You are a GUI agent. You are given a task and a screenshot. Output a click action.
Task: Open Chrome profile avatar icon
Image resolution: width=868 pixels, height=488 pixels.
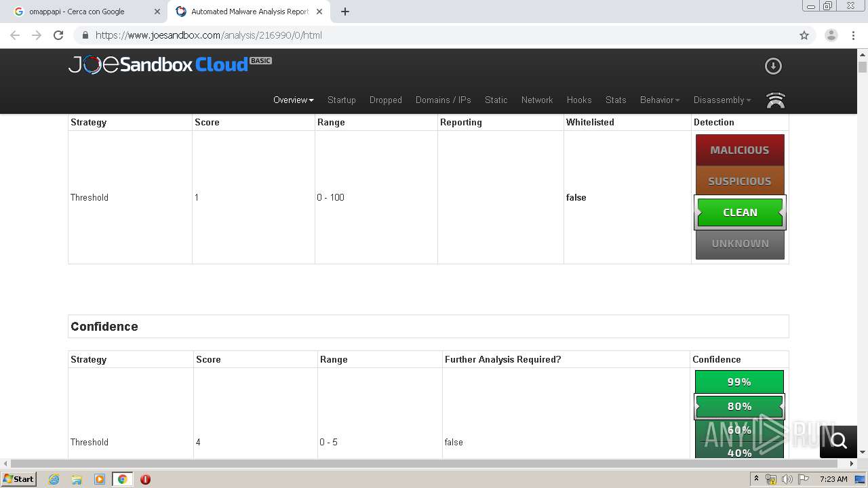831,35
